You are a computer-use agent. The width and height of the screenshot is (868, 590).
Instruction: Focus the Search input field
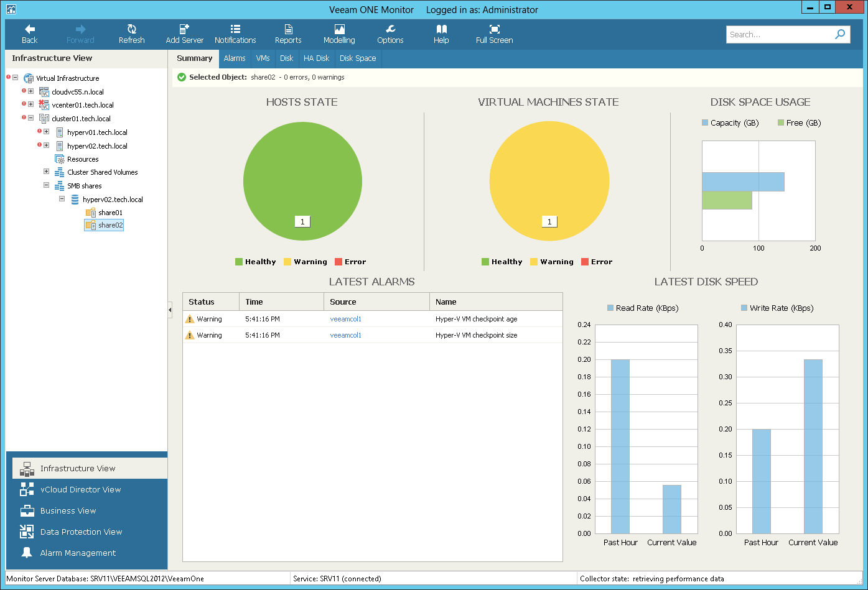coord(780,35)
